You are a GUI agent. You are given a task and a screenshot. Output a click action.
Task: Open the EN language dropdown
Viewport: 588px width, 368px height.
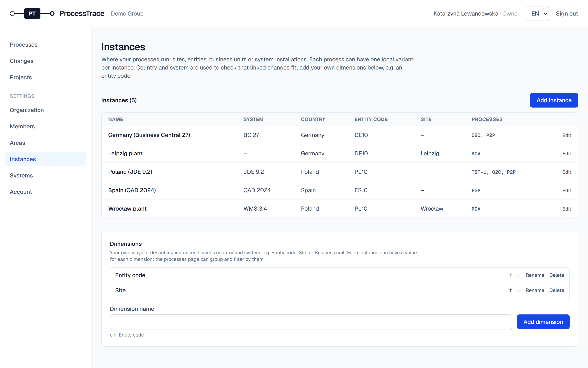[x=537, y=14]
